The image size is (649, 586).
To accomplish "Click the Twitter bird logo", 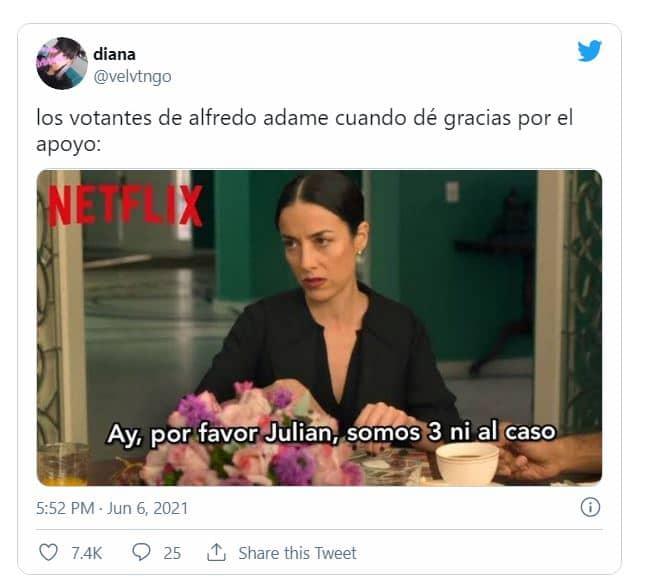I will [x=589, y=50].
